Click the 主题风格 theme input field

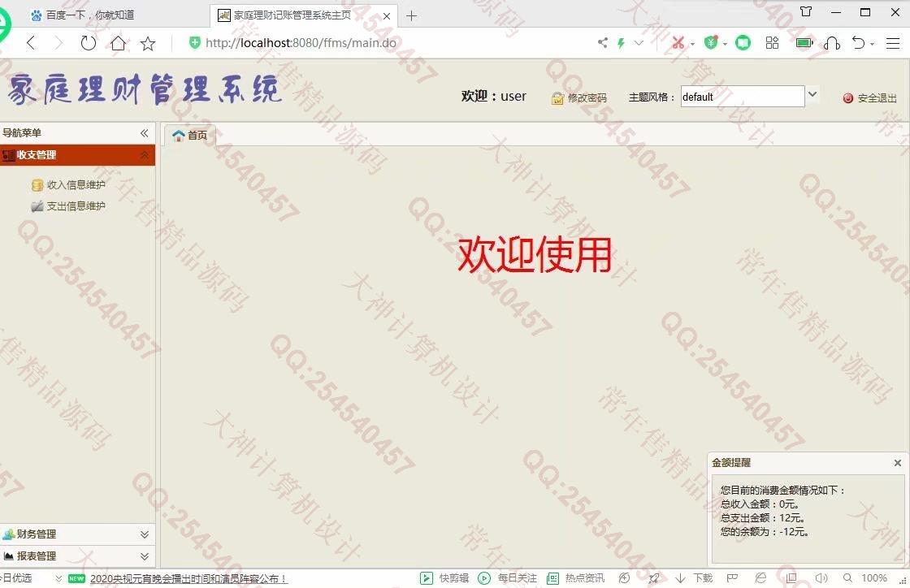tap(743, 97)
